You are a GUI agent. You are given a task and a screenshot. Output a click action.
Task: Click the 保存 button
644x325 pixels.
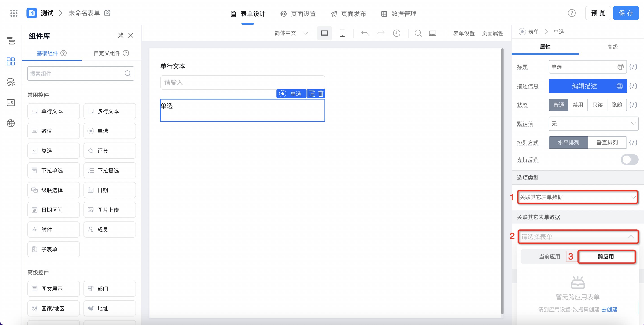tap(626, 13)
